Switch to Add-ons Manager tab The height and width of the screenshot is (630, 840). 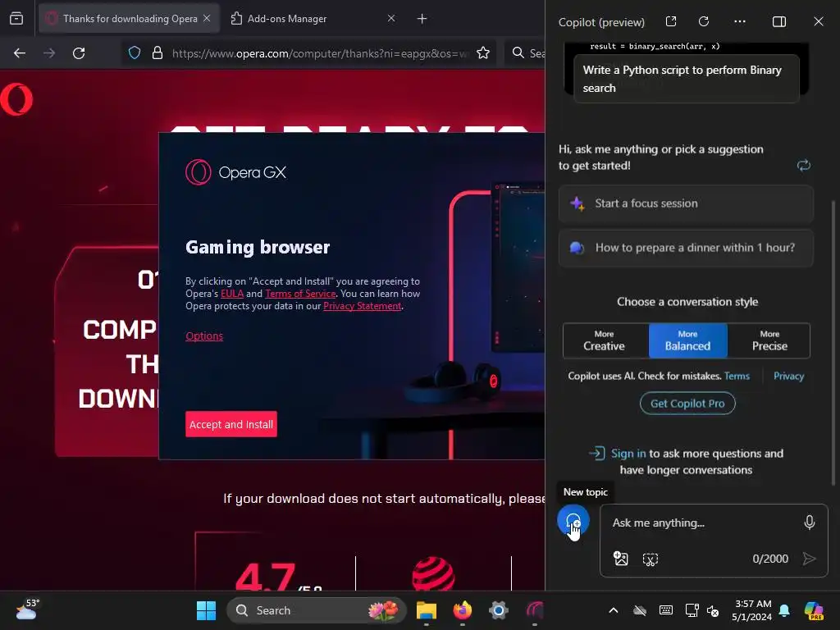tap(313, 19)
